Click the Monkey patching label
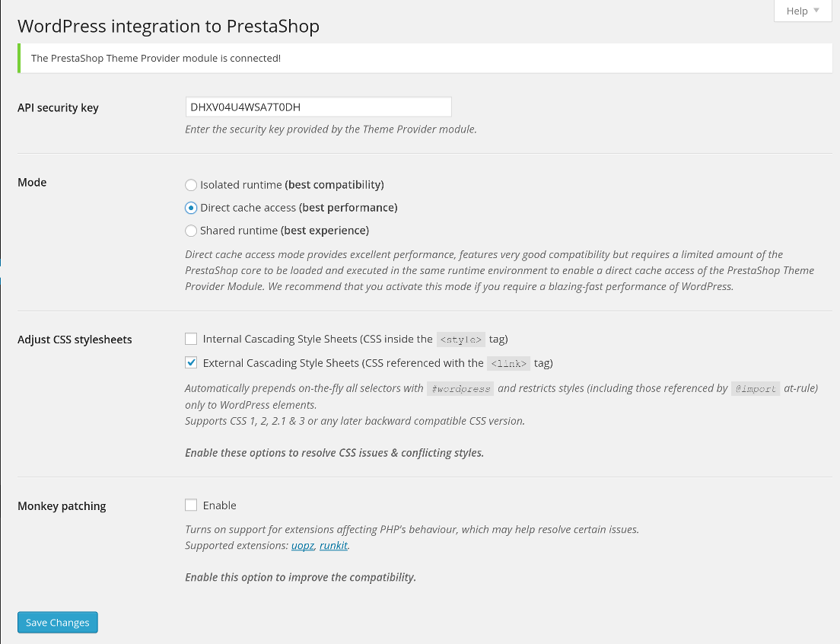Screen dimensions: 840x644 tap(62, 505)
